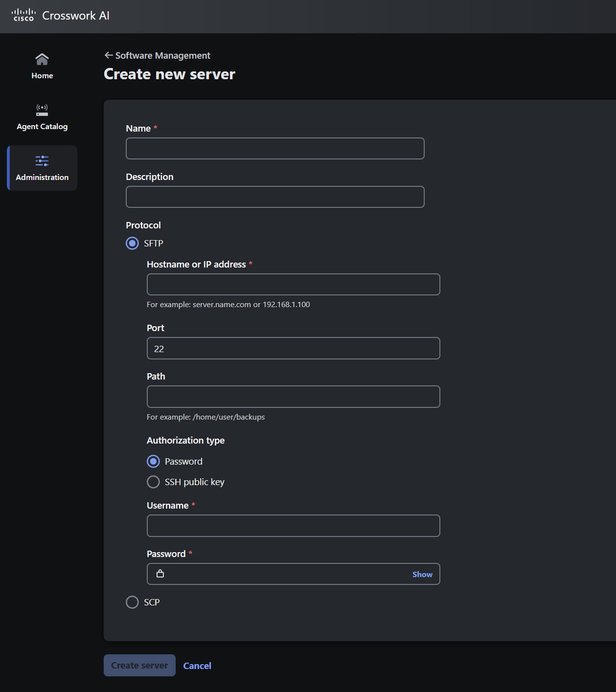616x692 pixels.
Task: Click the 'Create new server' heading
Action: (169, 74)
